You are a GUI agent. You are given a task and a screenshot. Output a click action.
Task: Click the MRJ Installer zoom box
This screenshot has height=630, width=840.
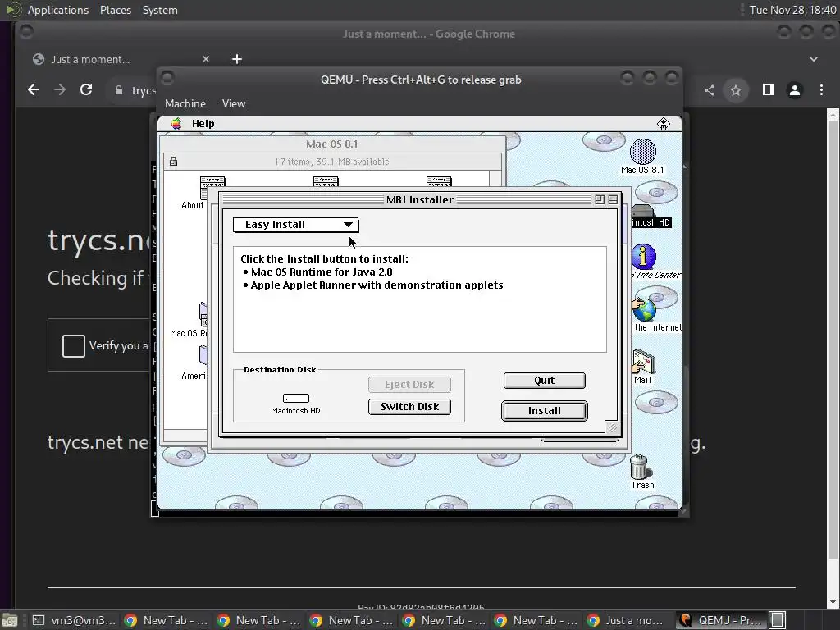tap(600, 200)
